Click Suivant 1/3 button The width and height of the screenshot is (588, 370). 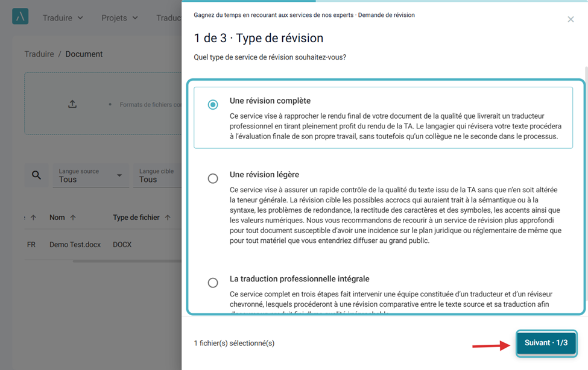point(546,343)
